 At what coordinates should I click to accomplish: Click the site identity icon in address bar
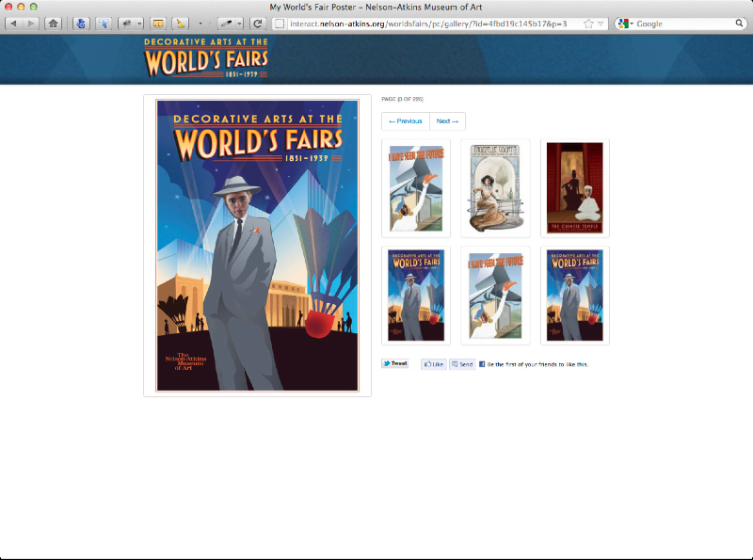(280, 24)
